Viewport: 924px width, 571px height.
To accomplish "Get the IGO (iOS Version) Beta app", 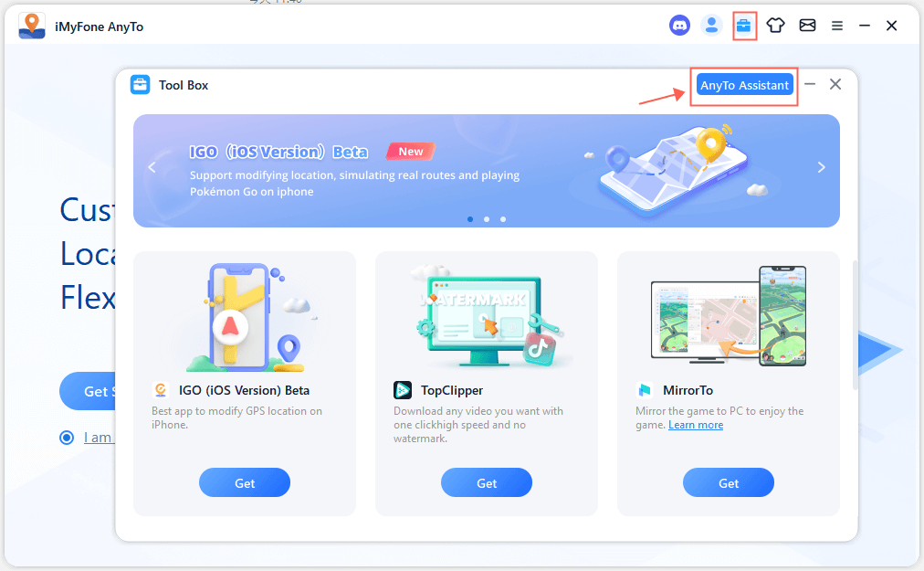I will (245, 482).
